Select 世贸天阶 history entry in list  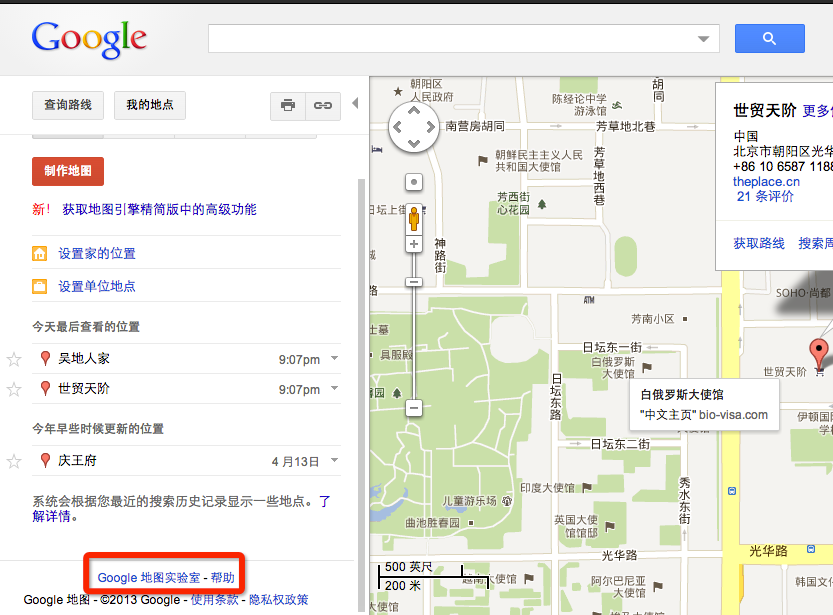click(x=84, y=389)
